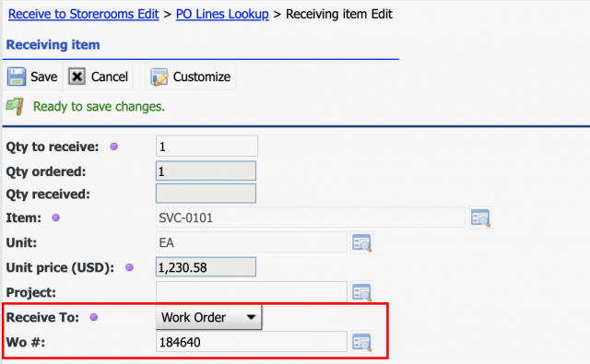This screenshot has height=364, width=590.
Task: Click the Qty to receive field
Action: pyautogui.click(x=206, y=147)
